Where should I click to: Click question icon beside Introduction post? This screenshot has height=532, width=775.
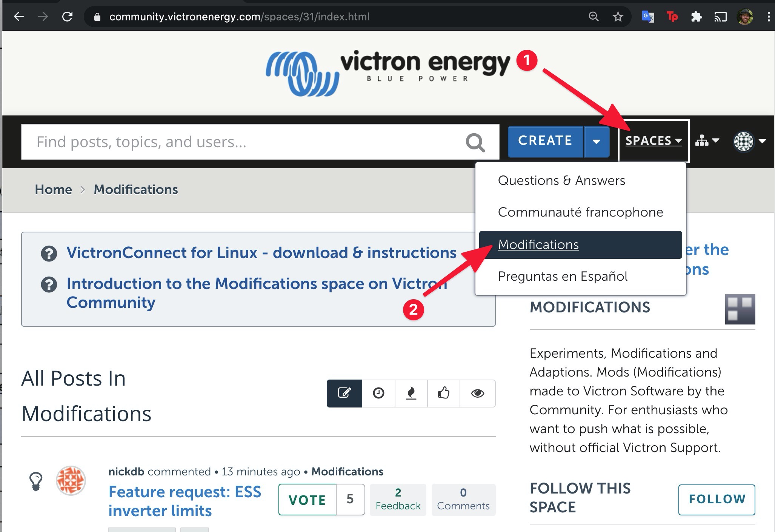49,284
